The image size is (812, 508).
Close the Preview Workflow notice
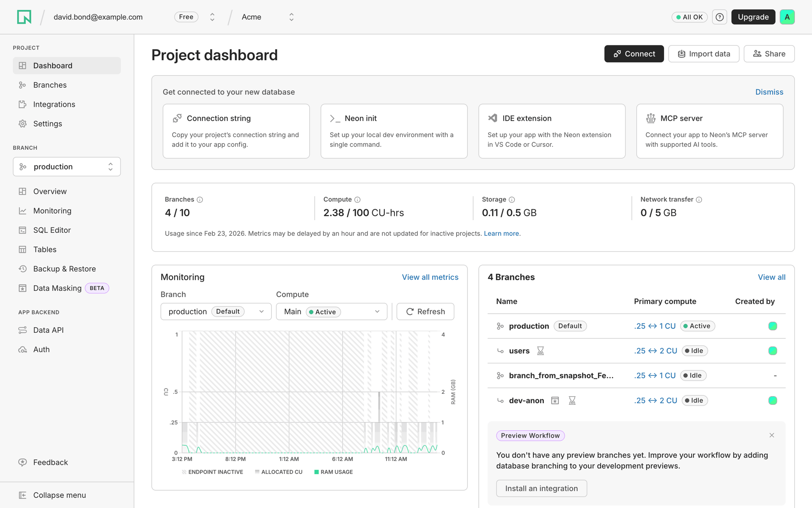pyautogui.click(x=772, y=435)
